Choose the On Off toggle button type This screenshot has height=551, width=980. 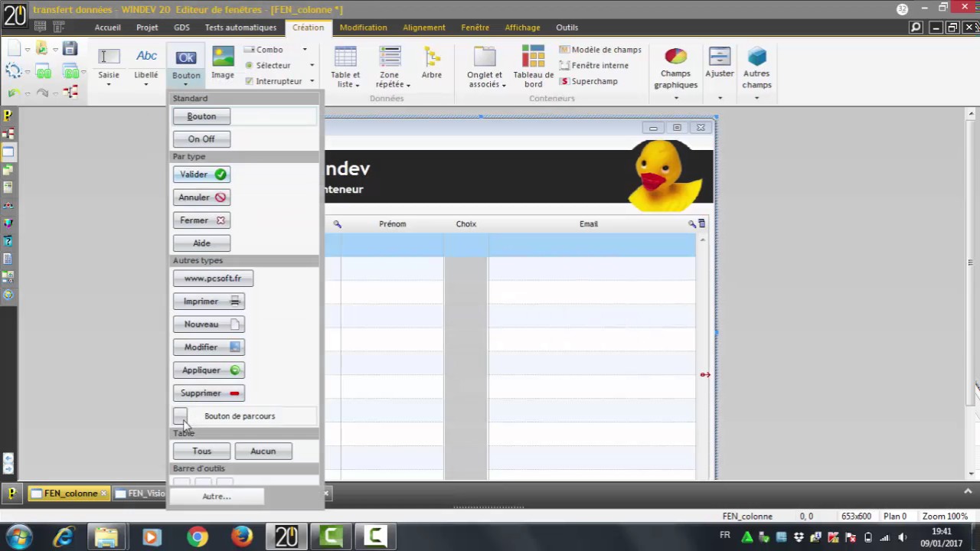tap(201, 139)
